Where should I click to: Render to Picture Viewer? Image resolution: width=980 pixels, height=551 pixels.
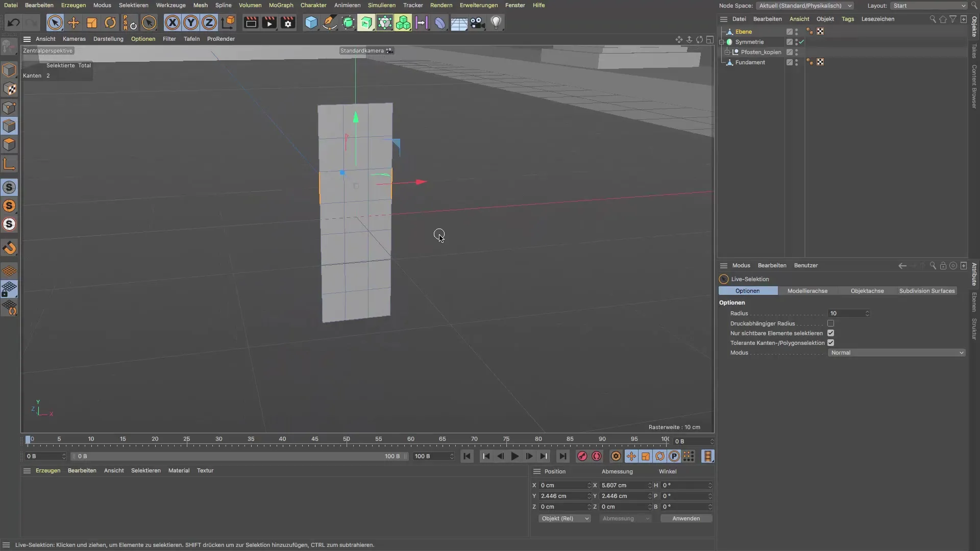(269, 22)
